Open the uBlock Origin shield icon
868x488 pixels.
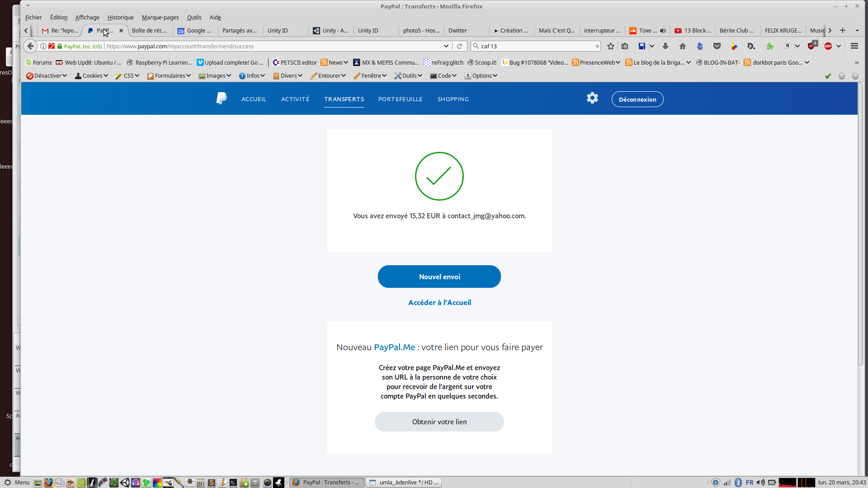(811, 46)
